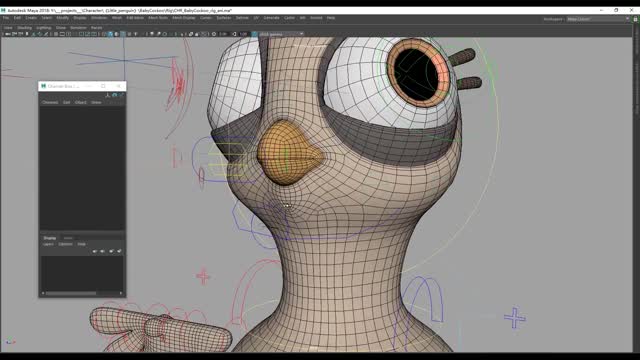
Task: Open the Deform menu
Action: (242, 18)
